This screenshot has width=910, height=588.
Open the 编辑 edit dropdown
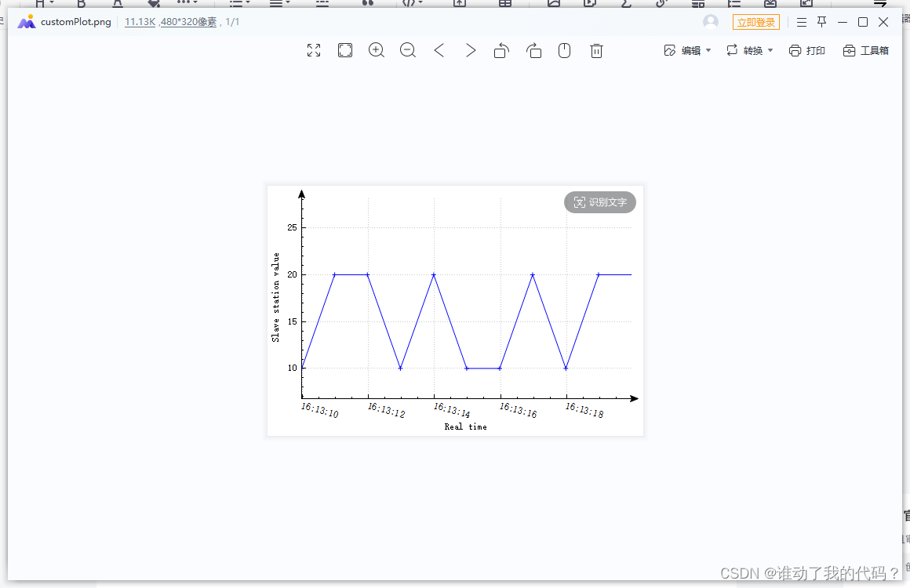tap(687, 50)
